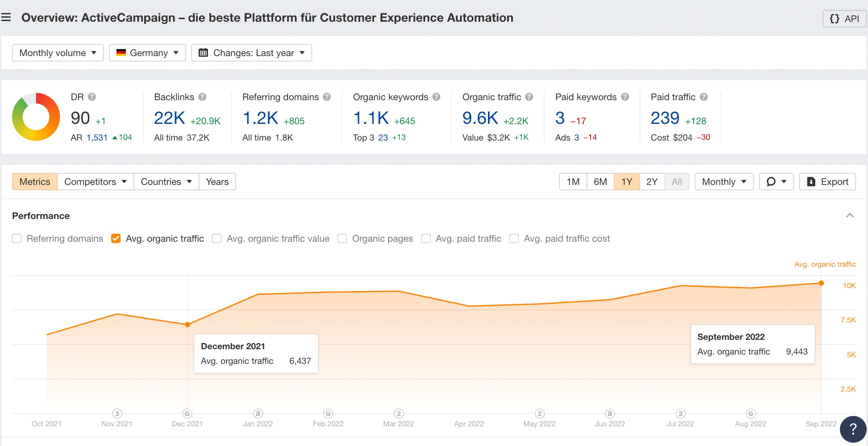Open the hamburger menu icon
Viewport: 868px width, 446px height.
pyautogui.click(x=6, y=17)
